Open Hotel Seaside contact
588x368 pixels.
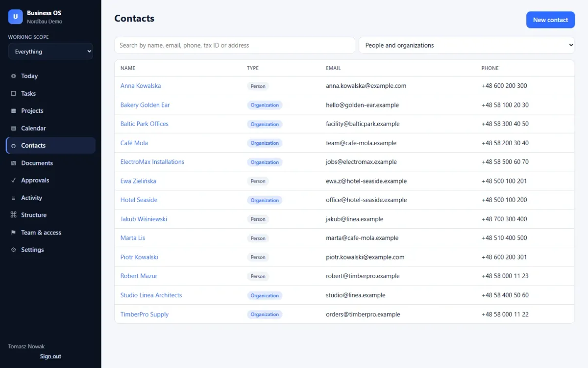(x=139, y=200)
